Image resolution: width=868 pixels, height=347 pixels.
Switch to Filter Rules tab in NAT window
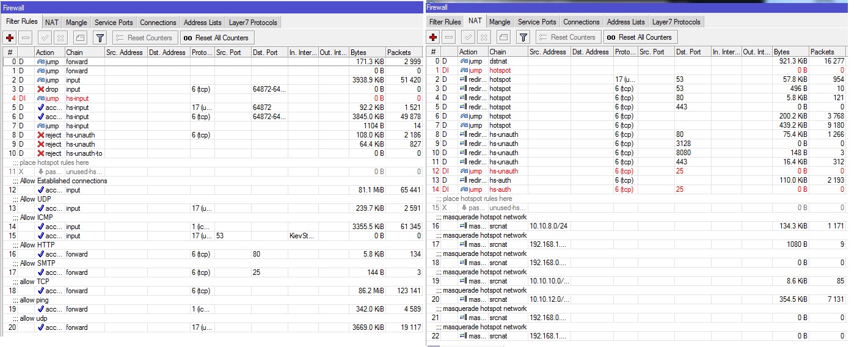click(x=445, y=22)
